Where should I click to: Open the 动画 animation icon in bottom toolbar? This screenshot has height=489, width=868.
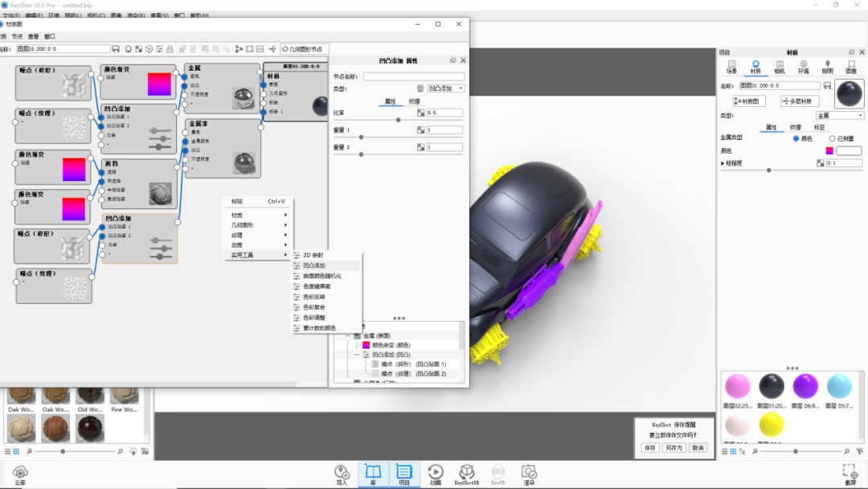[436, 475]
